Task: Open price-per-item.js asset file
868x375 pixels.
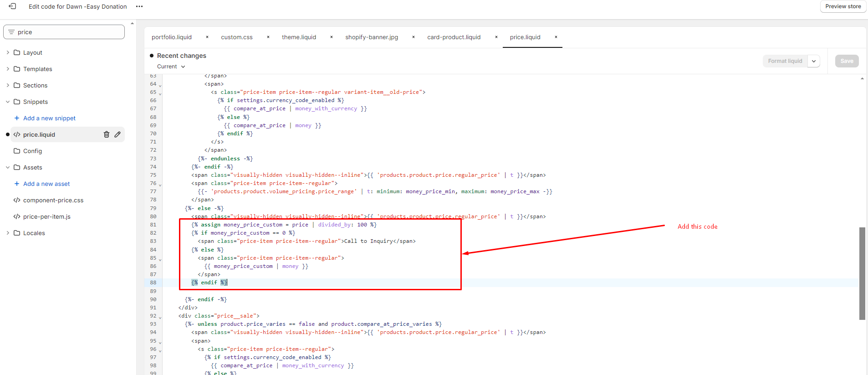Action: tap(47, 216)
